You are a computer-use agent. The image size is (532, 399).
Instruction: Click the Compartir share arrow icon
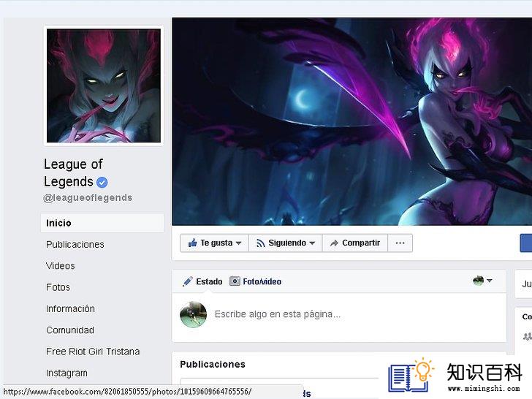pyautogui.click(x=334, y=243)
